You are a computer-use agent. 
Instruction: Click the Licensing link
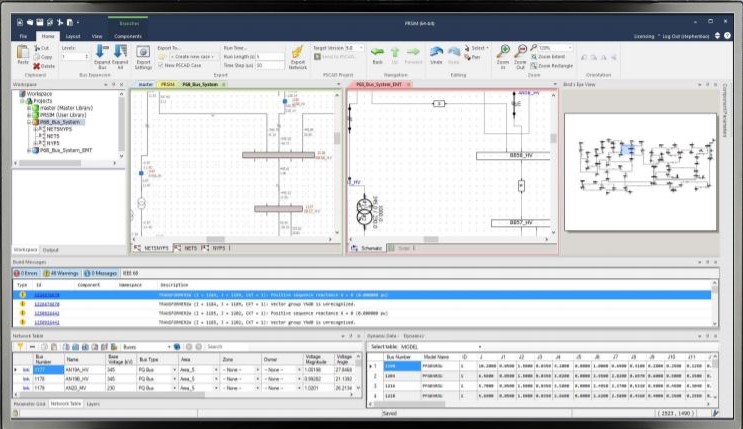(643, 36)
